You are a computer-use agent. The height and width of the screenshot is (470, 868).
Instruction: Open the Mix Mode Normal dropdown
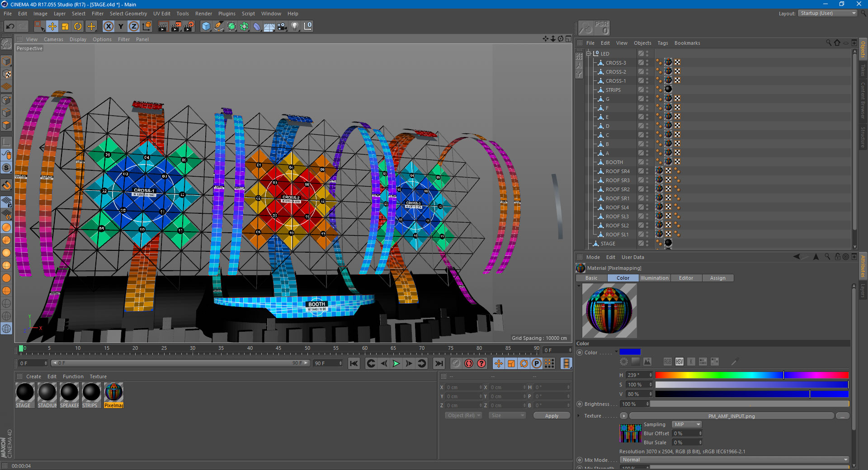pyautogui.click(x=734, y=460)
